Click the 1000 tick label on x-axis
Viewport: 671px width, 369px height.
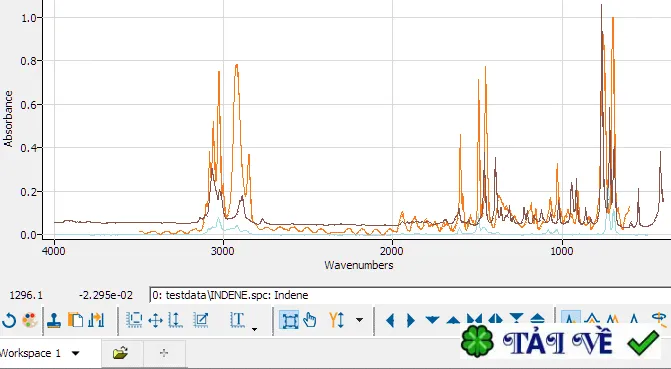[x=561, y=250]
